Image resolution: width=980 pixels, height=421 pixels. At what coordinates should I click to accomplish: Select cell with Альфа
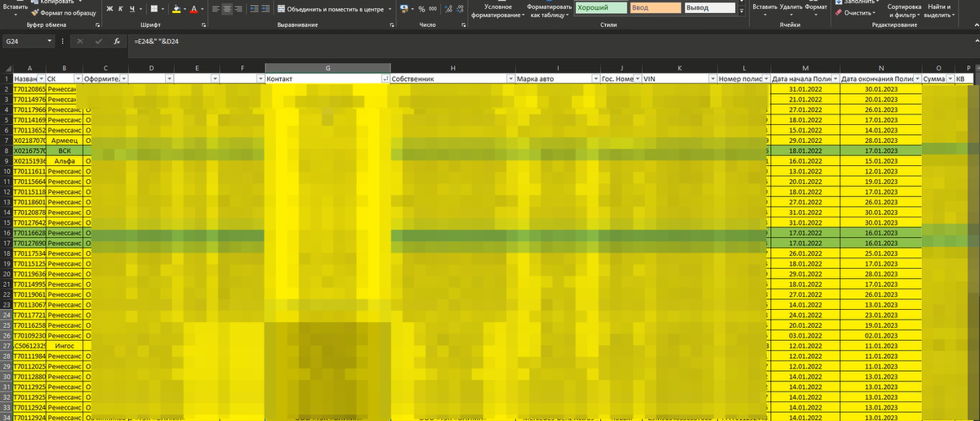pyautogui.click(x=64, y=162)
